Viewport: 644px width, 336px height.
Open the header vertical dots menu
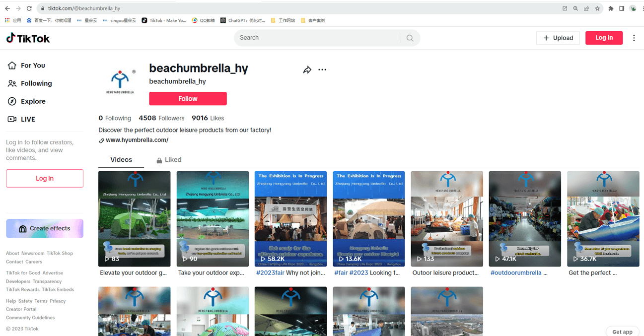634,38
